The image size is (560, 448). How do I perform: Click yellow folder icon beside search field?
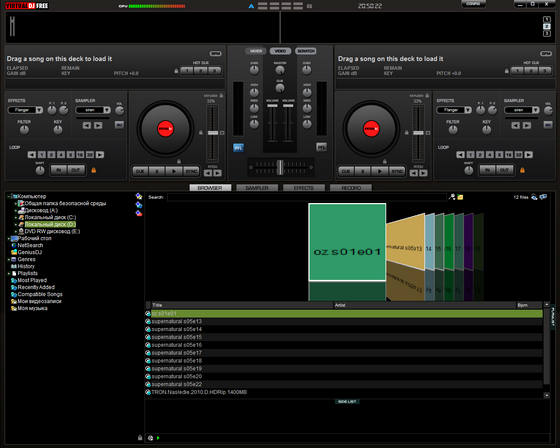pyautogui.click(x=460, y=197)
